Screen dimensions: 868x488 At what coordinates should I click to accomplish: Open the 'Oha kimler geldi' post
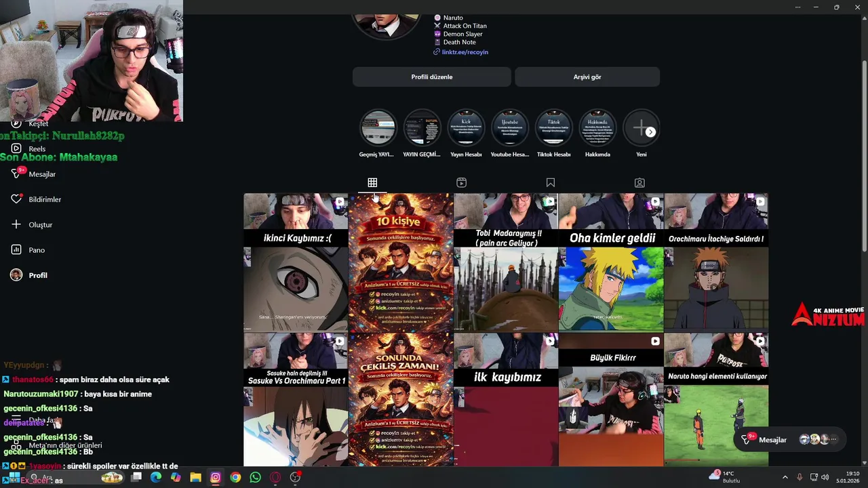[611, 262]
